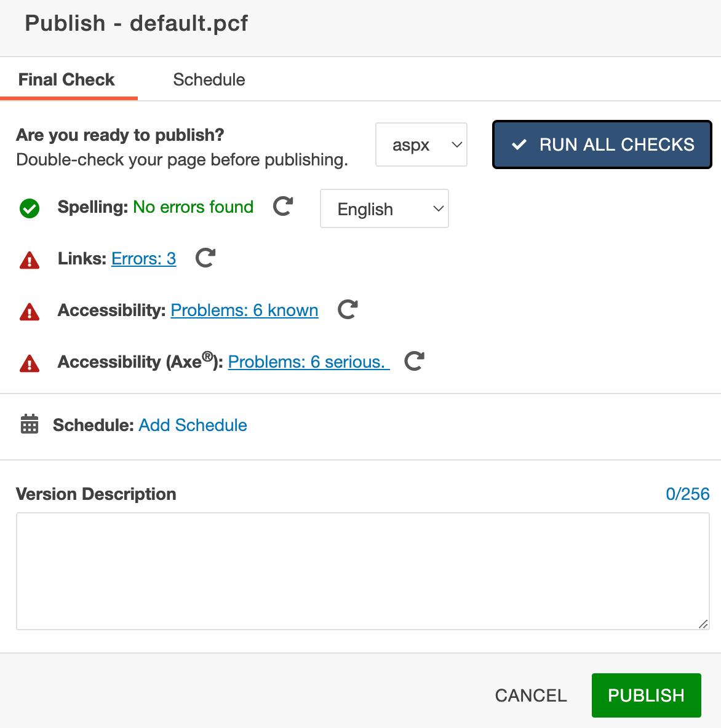Rerun the Links check refresh icon

coord(205,258)
